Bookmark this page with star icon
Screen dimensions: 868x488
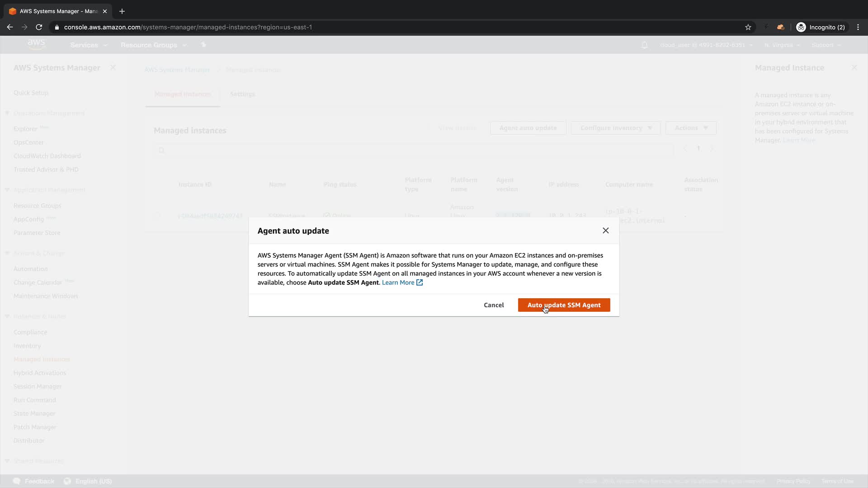[x=748, y=27]
